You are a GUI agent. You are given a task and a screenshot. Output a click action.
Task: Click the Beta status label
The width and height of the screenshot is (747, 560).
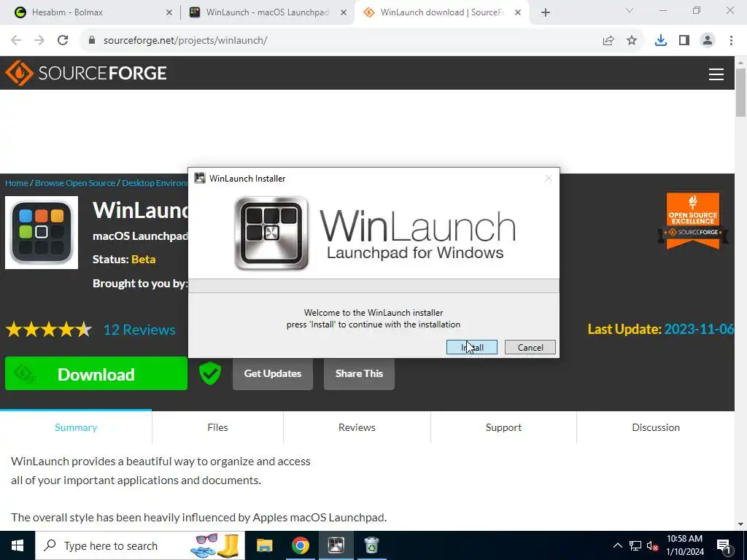[144, 259]
